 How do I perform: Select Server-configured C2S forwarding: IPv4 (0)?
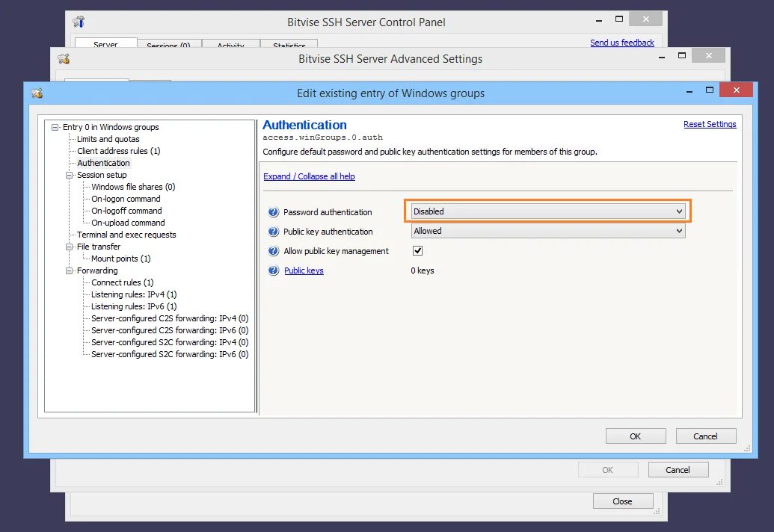[x=170, y=318]
